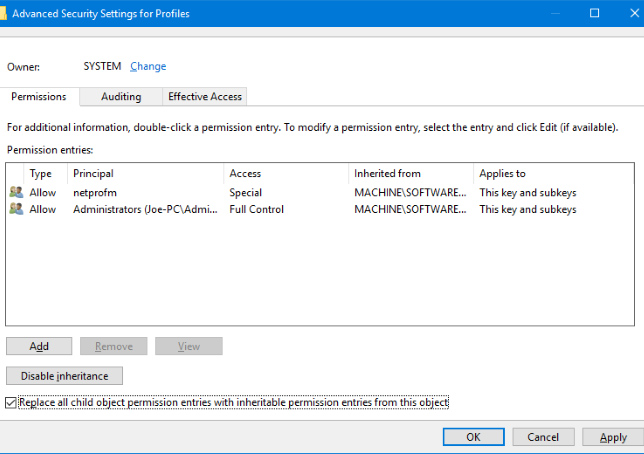Click Disable inheritance button
This screenshot has height=454, width=644.
64,376
